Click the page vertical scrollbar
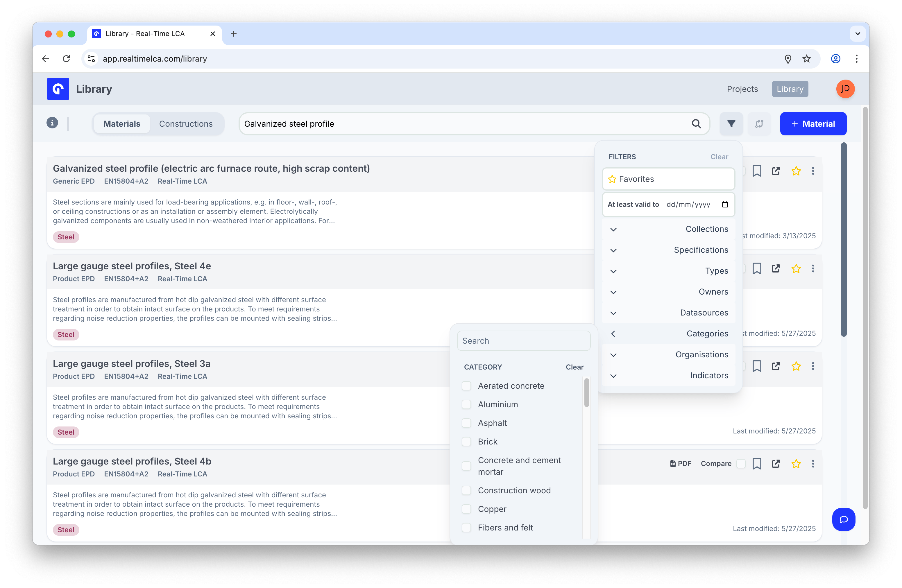The image size is (902, 588). tap(865, 308)
